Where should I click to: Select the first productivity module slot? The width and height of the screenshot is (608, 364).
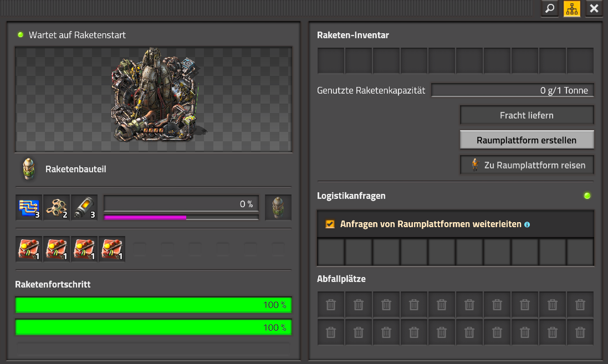coord(29,249)
